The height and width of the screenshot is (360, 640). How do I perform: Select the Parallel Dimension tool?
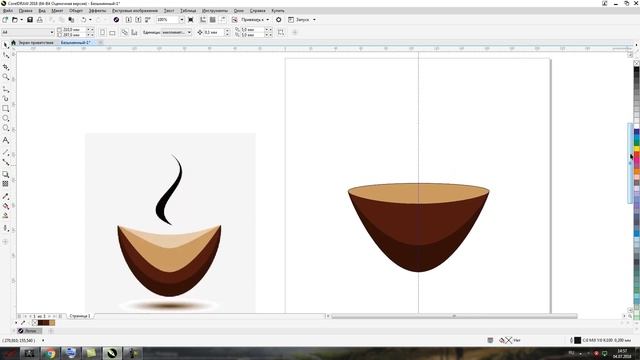[x=5, y=152]
